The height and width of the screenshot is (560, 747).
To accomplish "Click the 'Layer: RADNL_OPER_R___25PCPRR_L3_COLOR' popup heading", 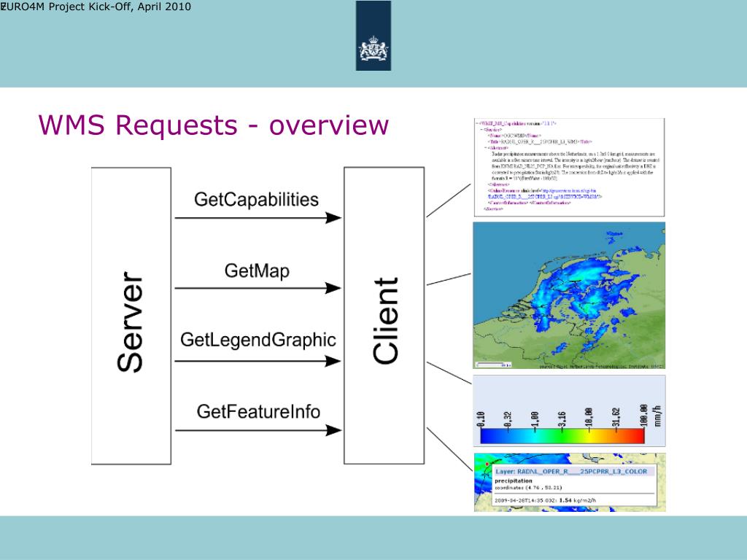I will [571, 472].
